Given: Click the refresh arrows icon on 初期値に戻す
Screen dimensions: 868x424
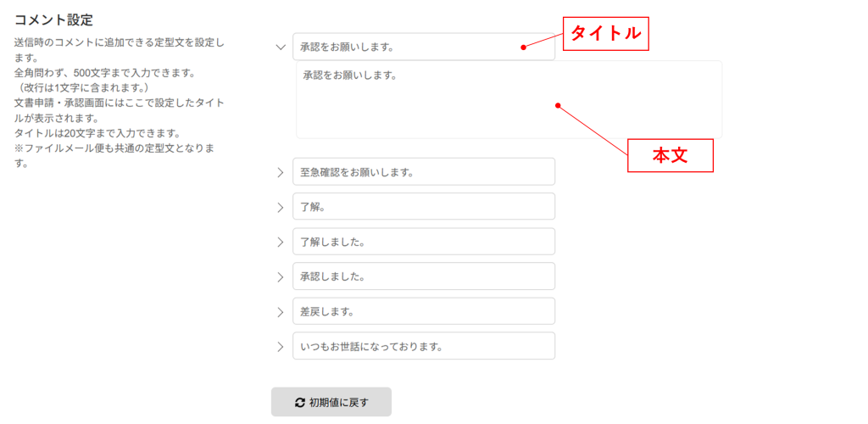Looking at the screenshot, I should point(300,403).
